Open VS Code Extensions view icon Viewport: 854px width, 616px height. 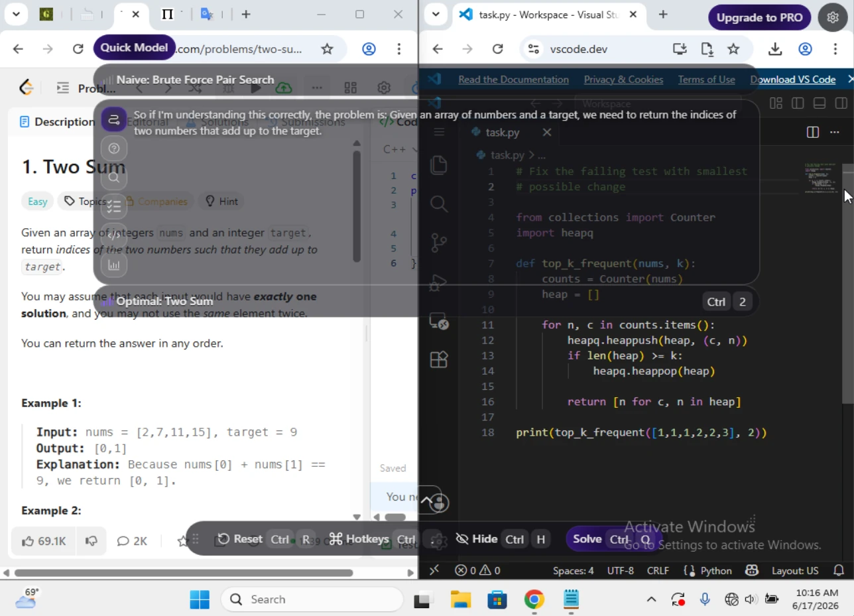point(439,359)
